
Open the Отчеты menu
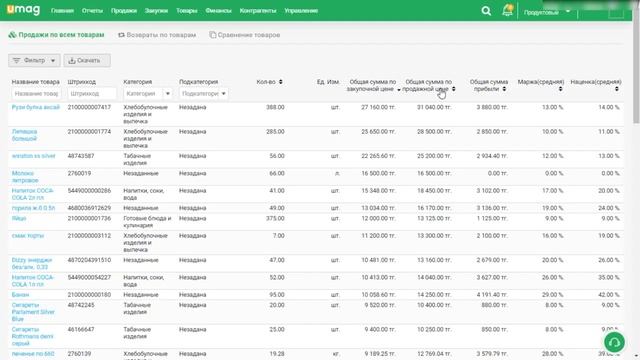pyautogui.click(x=92, y=11)
